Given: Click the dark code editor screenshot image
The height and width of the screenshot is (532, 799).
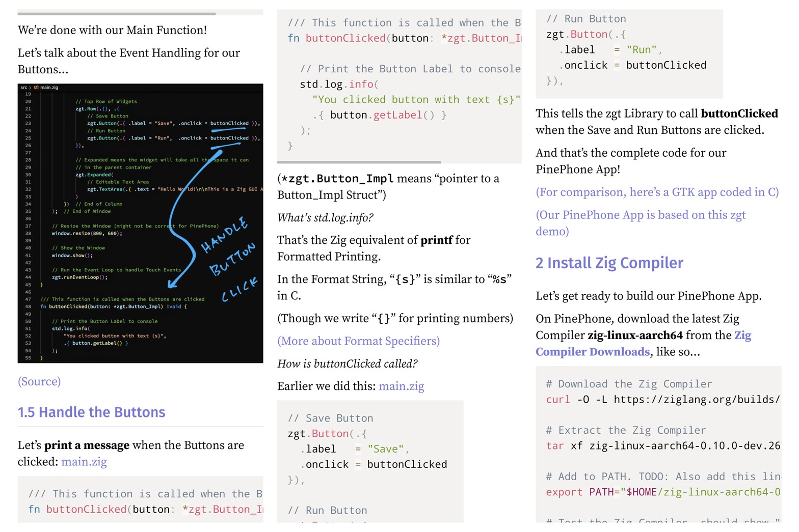Looking at the screenshot, I should [x=140, y=223].
